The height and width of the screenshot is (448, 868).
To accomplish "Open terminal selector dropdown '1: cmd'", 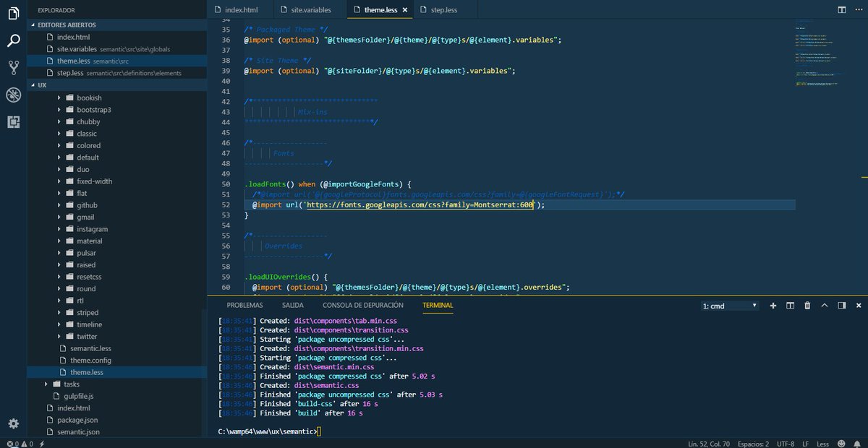I will (x=730, y=306).
